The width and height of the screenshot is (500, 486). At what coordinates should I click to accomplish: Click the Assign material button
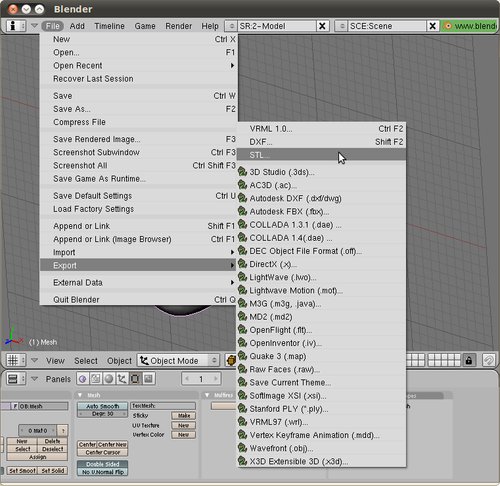coord(37,457)
